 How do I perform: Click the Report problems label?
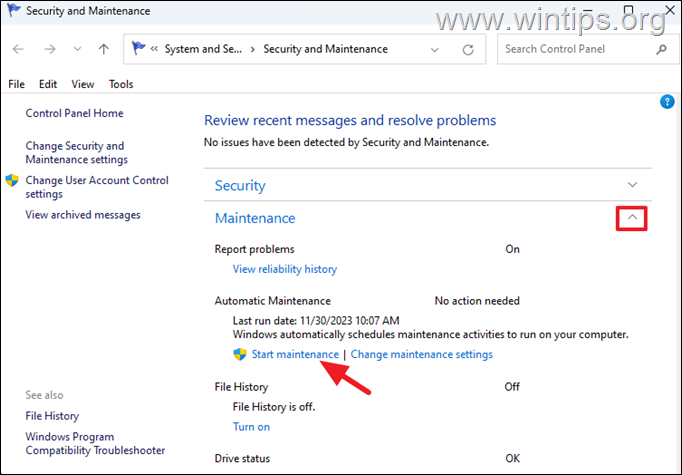pos(254,249)
